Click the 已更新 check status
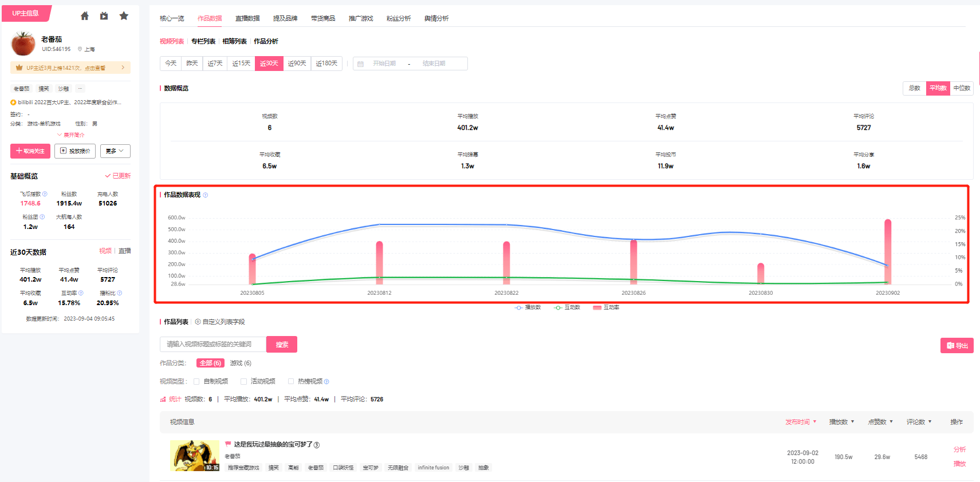 point(118,176)
